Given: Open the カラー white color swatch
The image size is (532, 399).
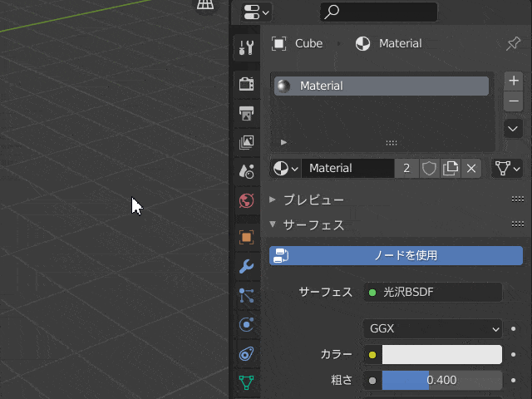Looking at the screenshot, I should (442, 355).
